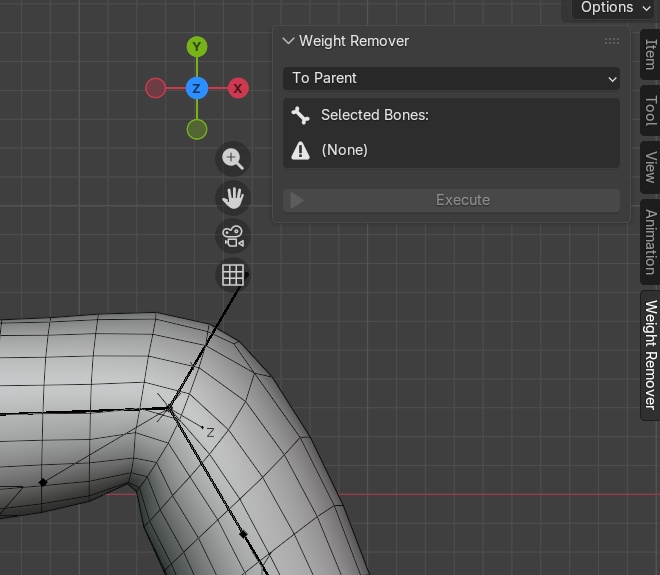Toggle the camera view icon

pos(233,236)
